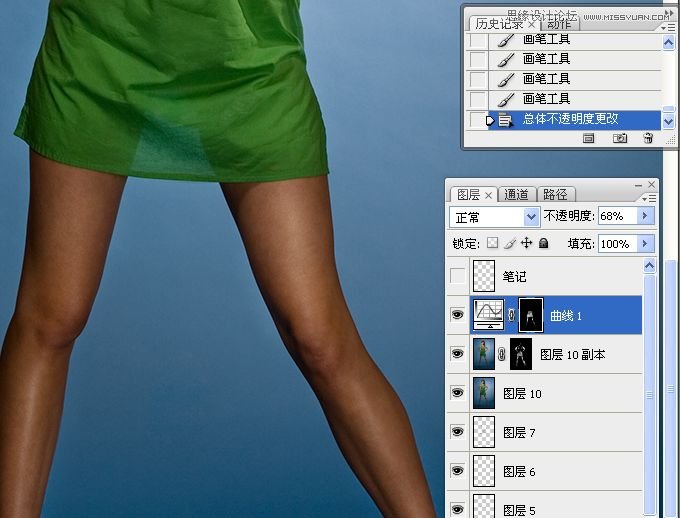Select the 图层 6 layer name
This screenshot has height=518, width=680.
coord(519,471)
